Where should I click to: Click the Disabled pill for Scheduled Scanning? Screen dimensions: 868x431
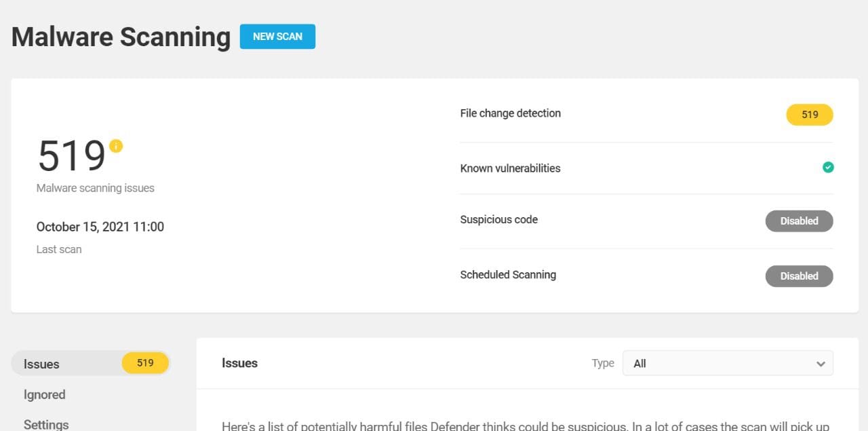pos(799,276)
